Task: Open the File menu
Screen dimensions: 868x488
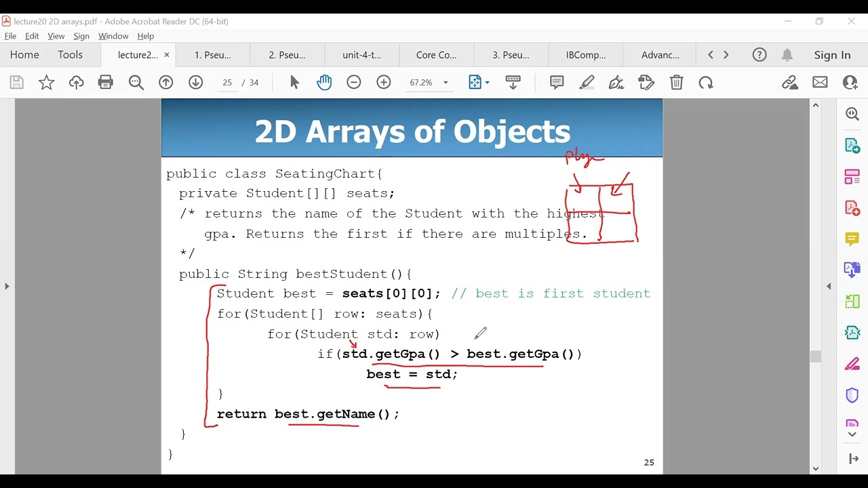Action: point(11,36)
